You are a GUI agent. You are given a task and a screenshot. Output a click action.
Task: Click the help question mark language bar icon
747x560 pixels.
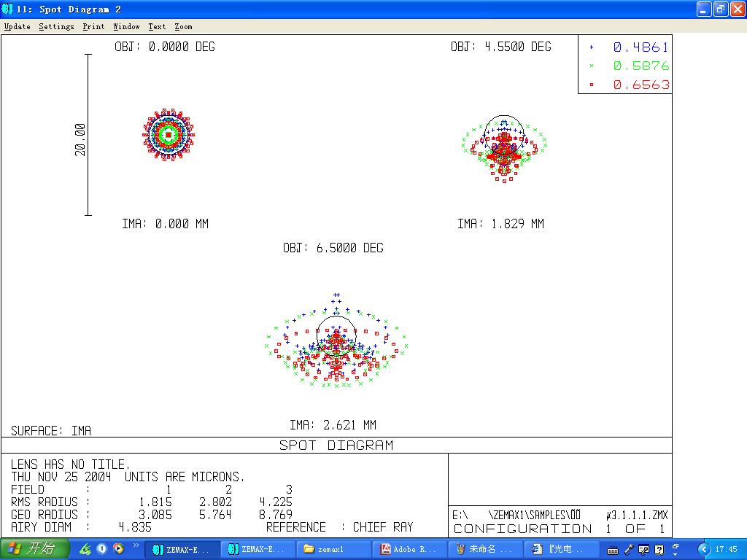[x=659, y=550]
